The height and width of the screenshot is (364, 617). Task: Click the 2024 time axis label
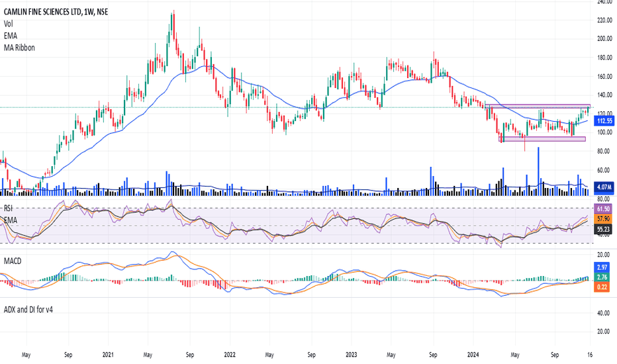pos(473,355)
